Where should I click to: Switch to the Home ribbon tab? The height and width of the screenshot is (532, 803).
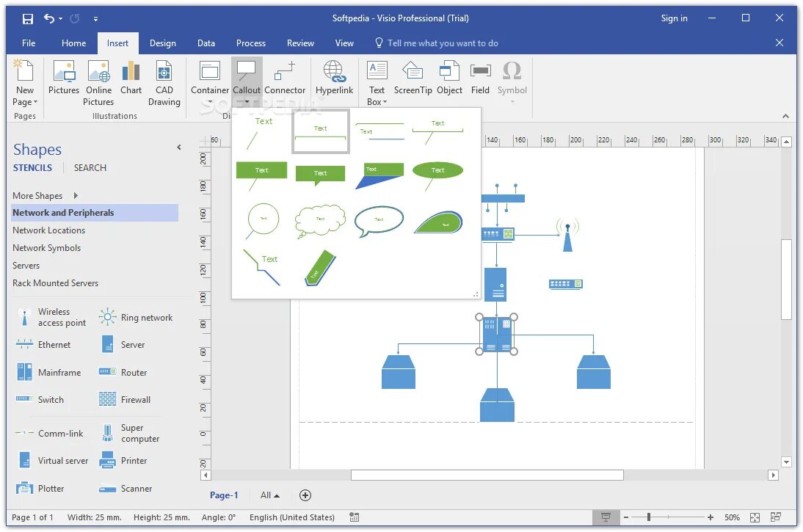(73, 43)
